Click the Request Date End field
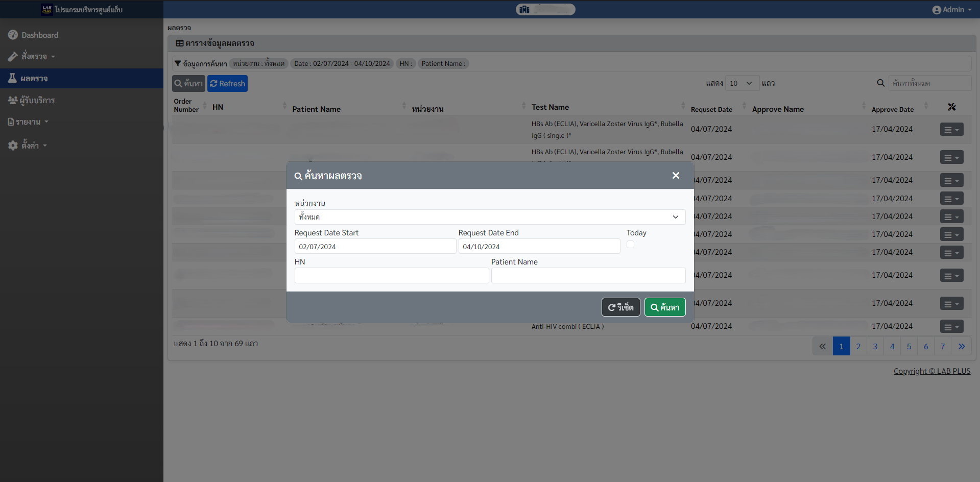The image size is (980, 482). click(539, 247)
